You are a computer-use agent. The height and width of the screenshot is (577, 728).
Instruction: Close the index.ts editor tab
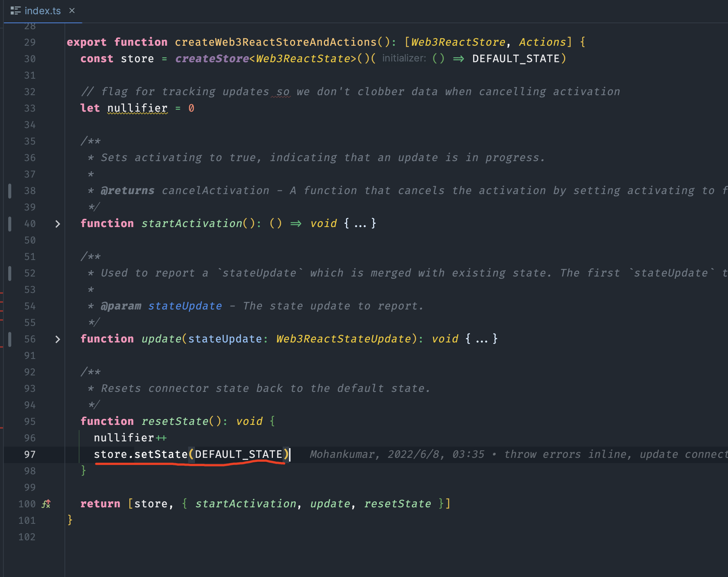coord(72,10)
